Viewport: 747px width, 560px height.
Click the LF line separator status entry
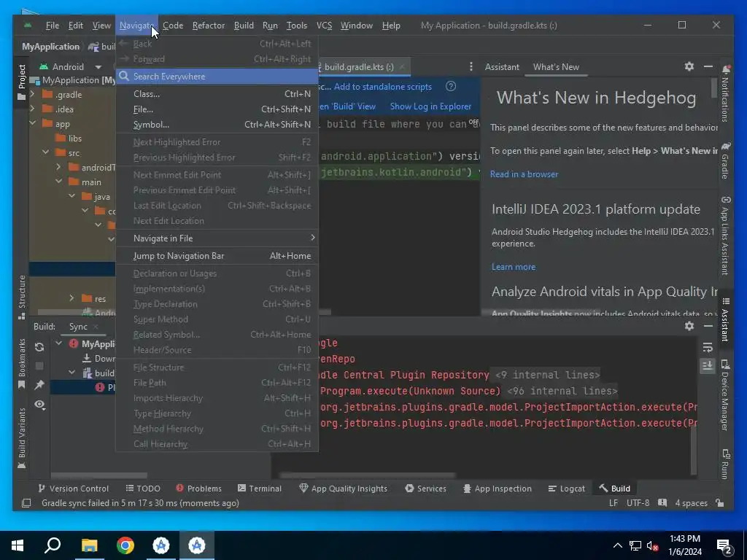[x=613, y=503]
